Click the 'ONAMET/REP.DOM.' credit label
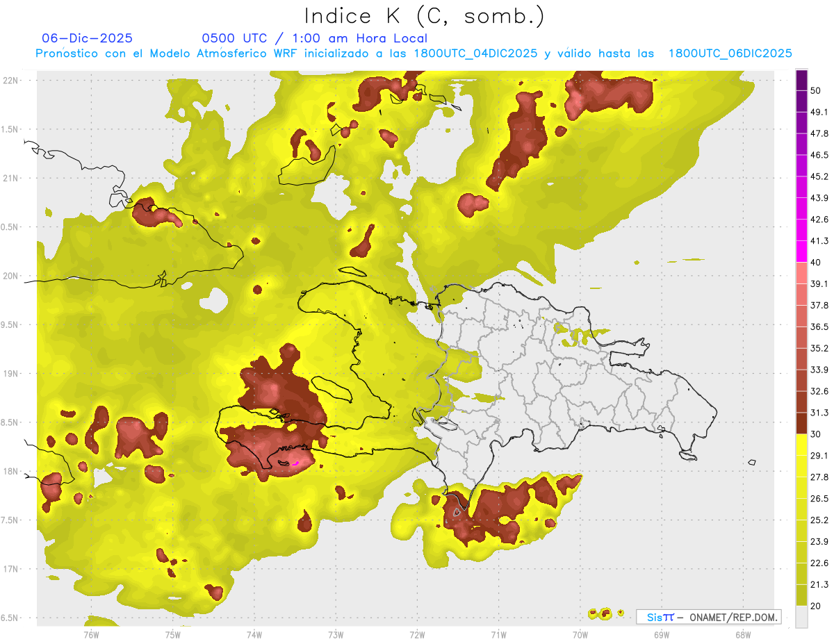This screenshot has width=834, height=644. pyautogui.click(x=733, y=617)
